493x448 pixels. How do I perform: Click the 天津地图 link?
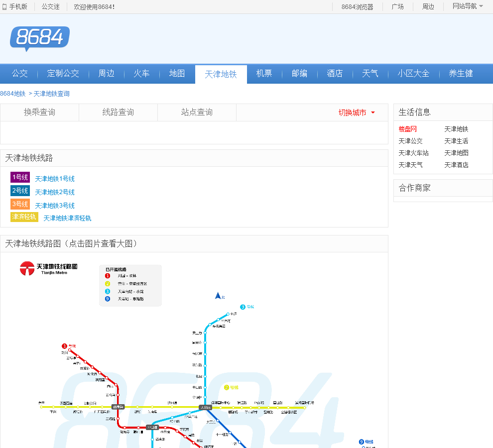click(456, 153)
